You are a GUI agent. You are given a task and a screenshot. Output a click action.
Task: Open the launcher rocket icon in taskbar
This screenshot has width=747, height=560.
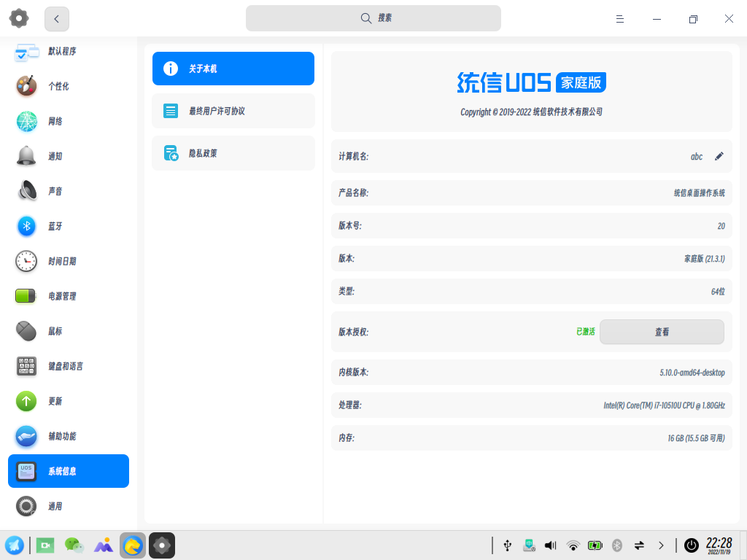point(15,545)
